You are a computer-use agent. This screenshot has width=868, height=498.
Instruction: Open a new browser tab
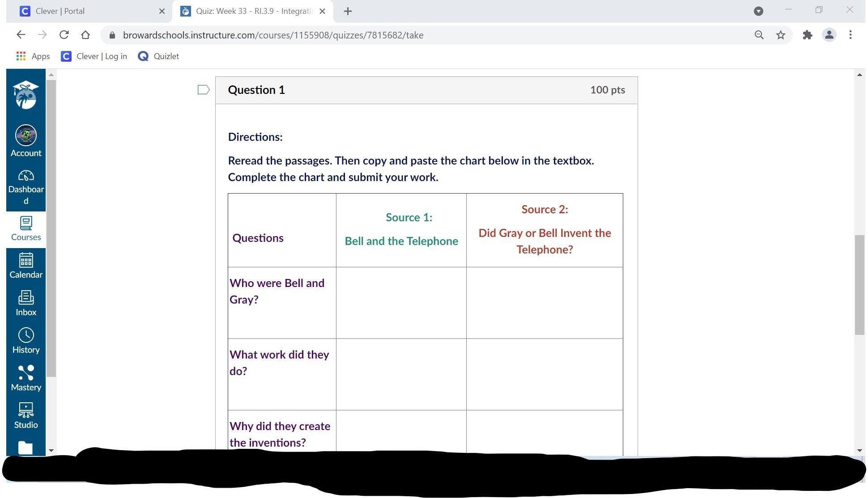[x=348, y=11]
